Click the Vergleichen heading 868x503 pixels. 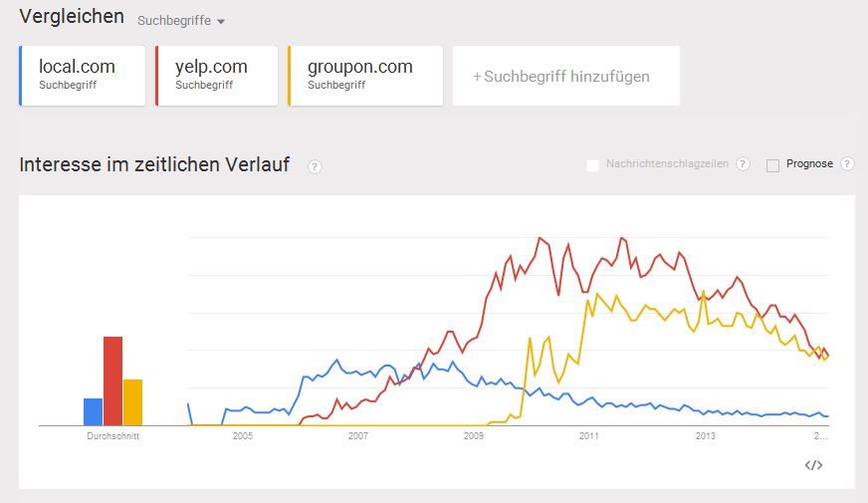tap(72, 17)
